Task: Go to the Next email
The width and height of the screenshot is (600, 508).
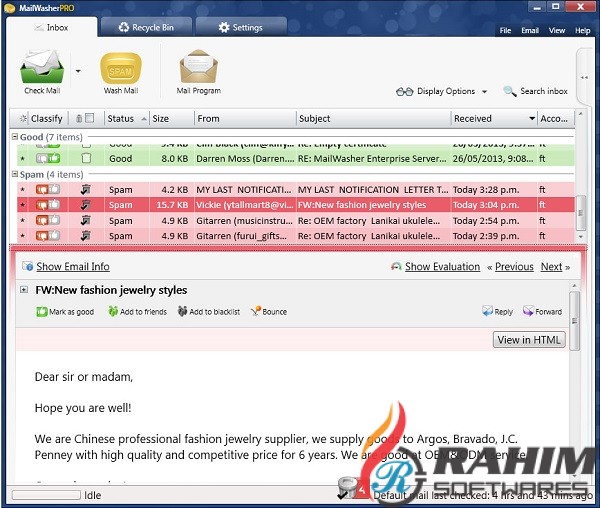Action: pos(551,267)
